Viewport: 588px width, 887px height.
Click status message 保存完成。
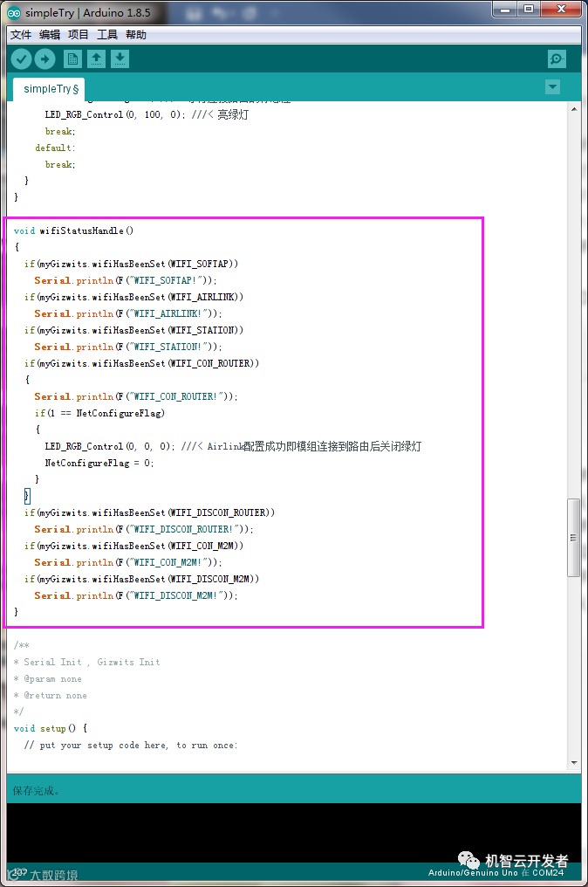click(x=36, y=790)
